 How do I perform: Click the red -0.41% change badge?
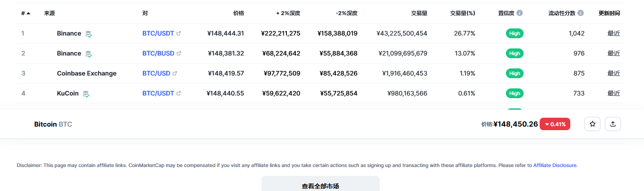[555, 124]
